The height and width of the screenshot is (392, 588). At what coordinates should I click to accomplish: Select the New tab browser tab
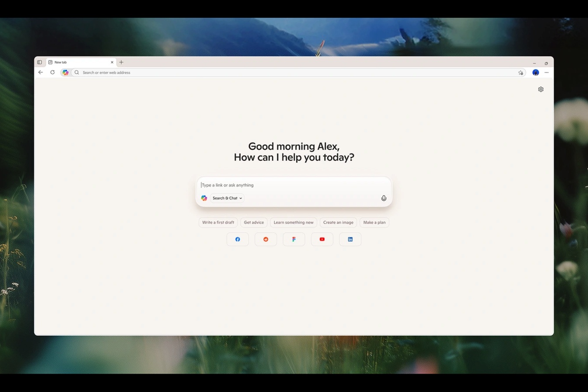[x=81, y=62]
